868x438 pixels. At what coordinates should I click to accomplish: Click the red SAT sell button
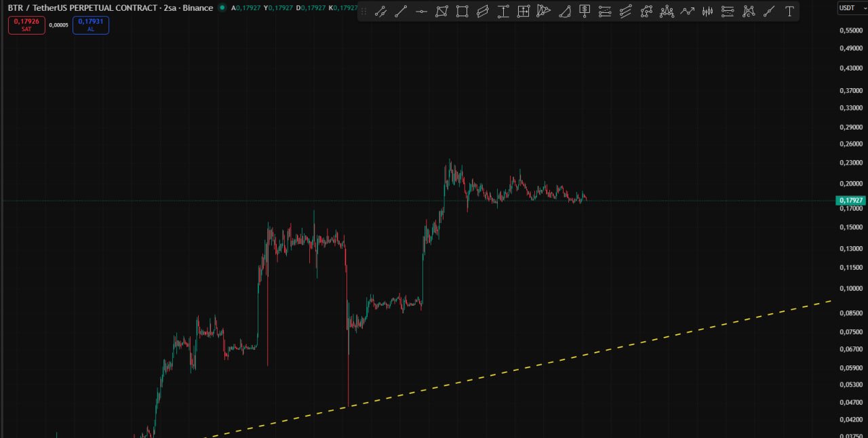(x=26, y=25)
